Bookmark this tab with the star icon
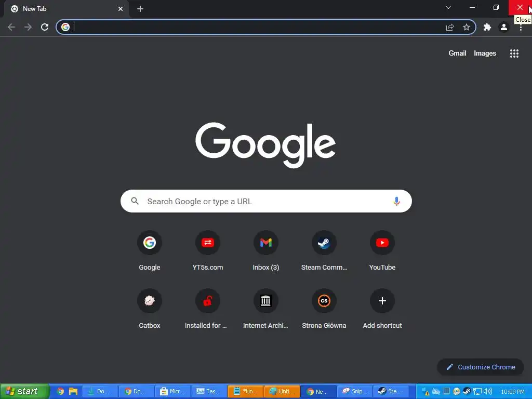Screen dimensions: 532x399 (x=467, y=27)
